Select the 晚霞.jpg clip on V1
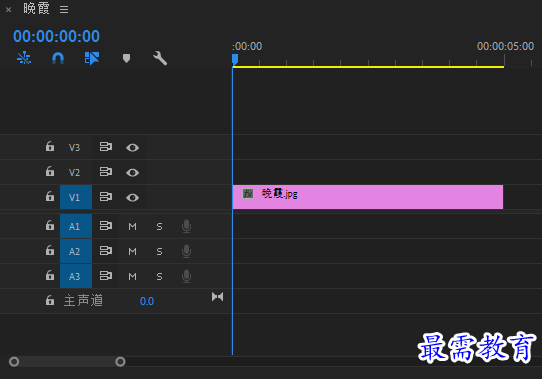Screen dimensions: 542x379 (x=368, y=197)
